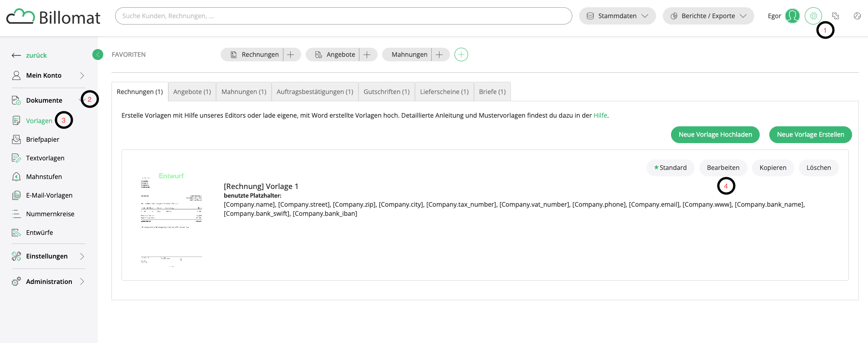
Task: Open the puzzle piece add-ons icon
Action: (x=835, y=16)
